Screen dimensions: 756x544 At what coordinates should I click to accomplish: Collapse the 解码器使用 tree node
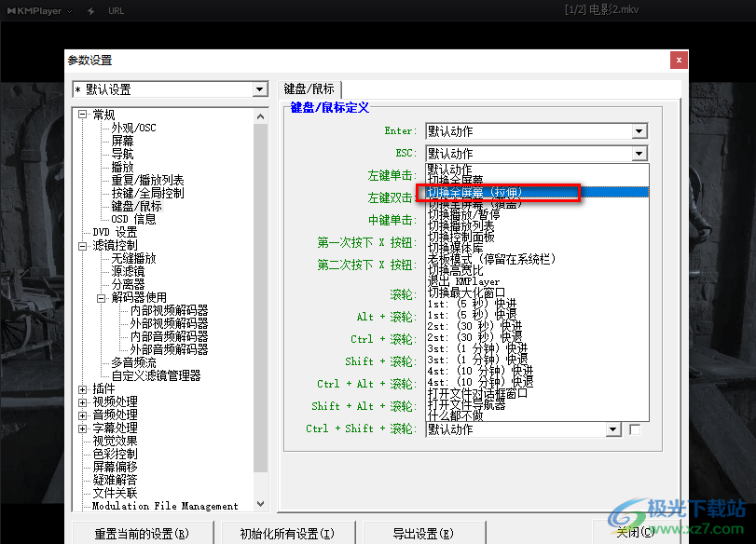pos(102,298)
